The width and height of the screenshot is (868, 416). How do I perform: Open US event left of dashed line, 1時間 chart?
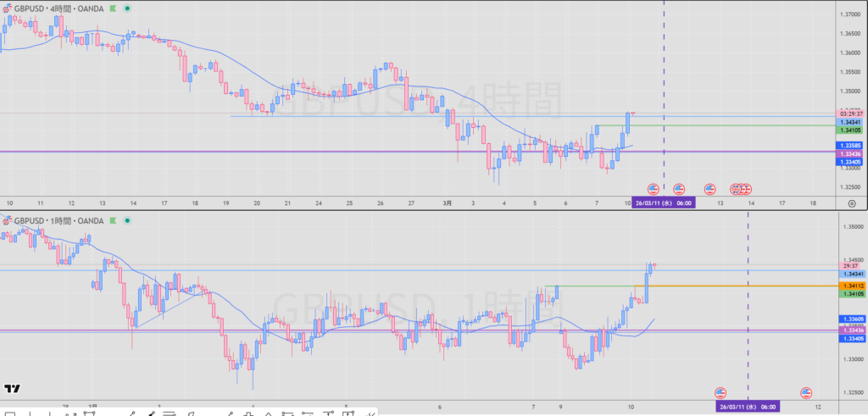pyautogui.click(x=721, y=392)
